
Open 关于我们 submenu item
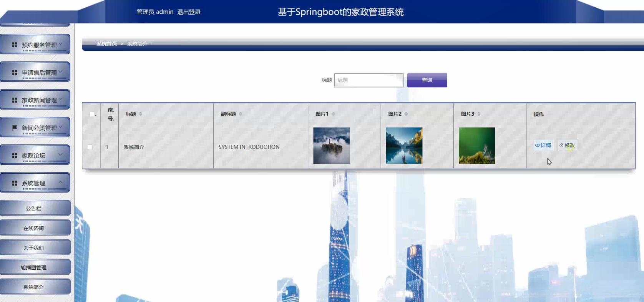35,247
